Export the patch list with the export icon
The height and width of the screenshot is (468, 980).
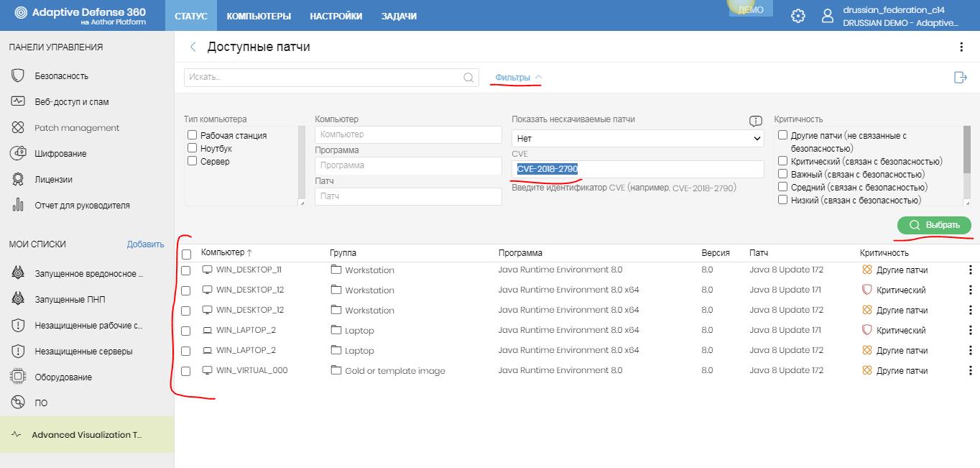(x=960, y=78)
